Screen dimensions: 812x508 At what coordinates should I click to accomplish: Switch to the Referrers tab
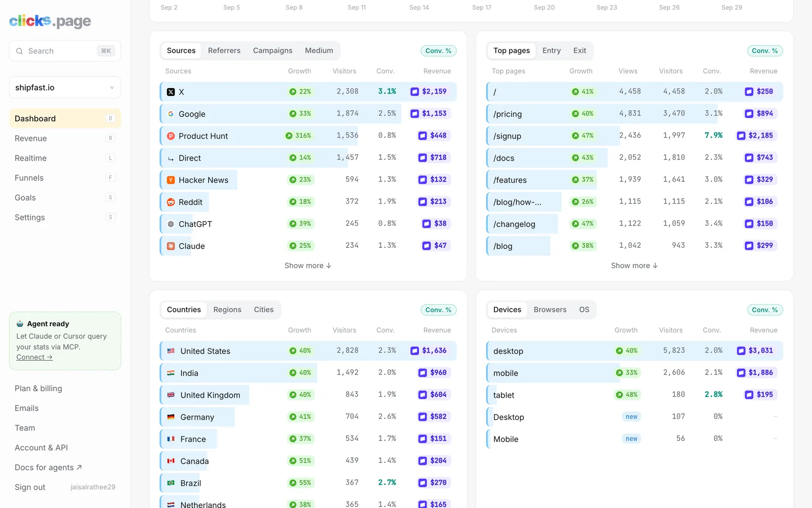(x=224, y=51)
